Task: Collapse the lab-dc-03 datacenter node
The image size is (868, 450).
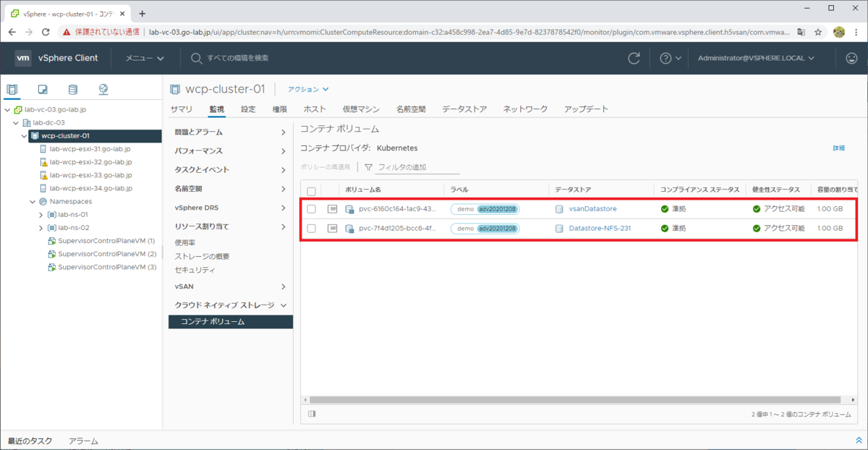Action: pyautogui.click(x=16, y=123)
